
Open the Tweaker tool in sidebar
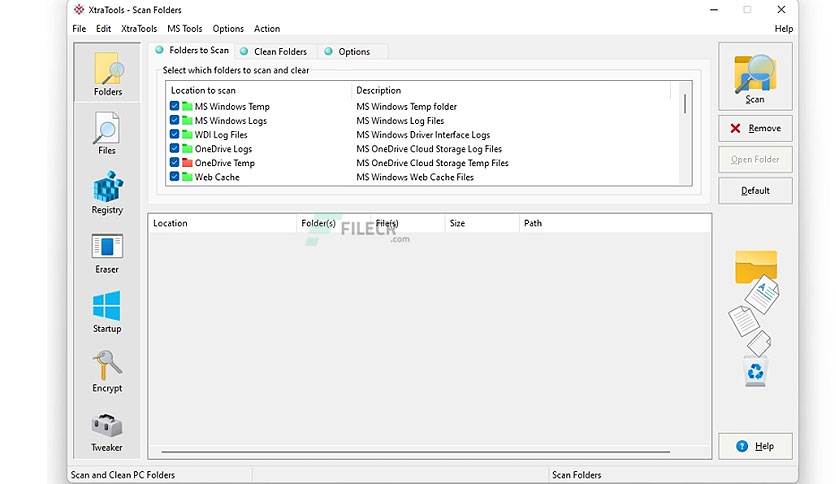coord(107,432)
